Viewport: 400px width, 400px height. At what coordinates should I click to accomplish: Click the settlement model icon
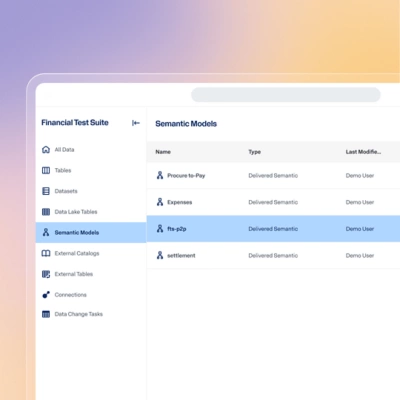point(160,255)
